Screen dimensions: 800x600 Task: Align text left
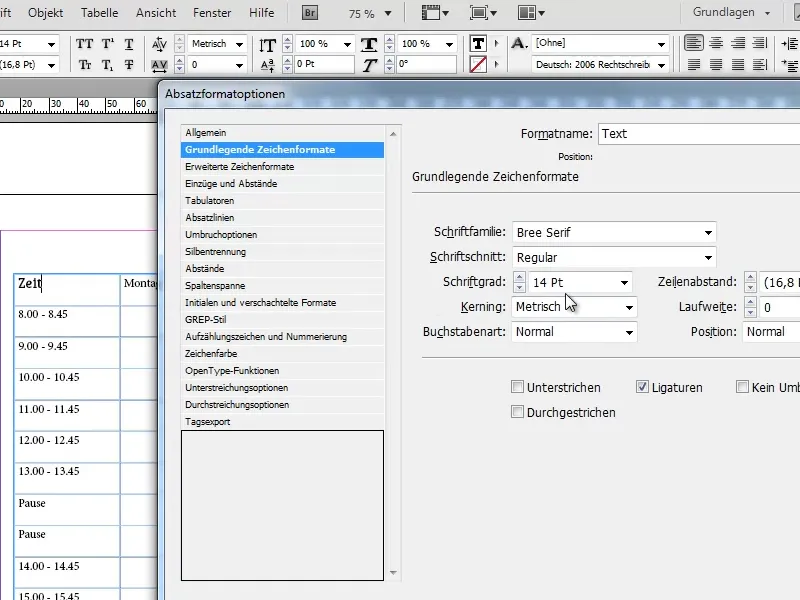click(x=693, y=43)
